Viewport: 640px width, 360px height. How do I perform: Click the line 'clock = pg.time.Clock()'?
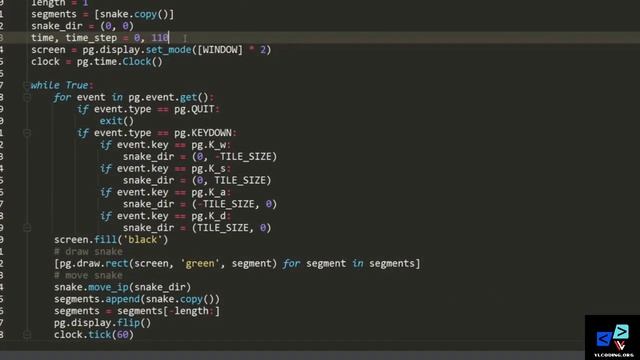pyautogui.click(x=97, y=62)
